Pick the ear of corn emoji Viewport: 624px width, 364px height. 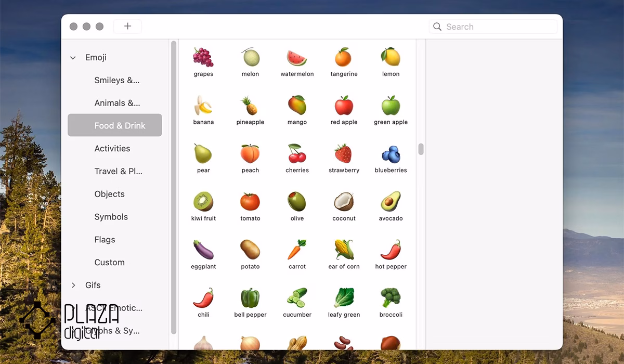pyautogui.click(x=344, y=250)
